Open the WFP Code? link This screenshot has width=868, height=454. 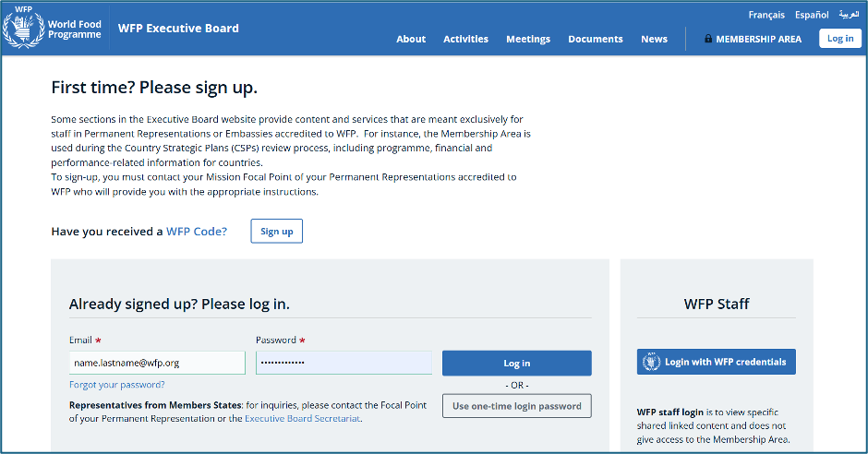tap(197, 232)
